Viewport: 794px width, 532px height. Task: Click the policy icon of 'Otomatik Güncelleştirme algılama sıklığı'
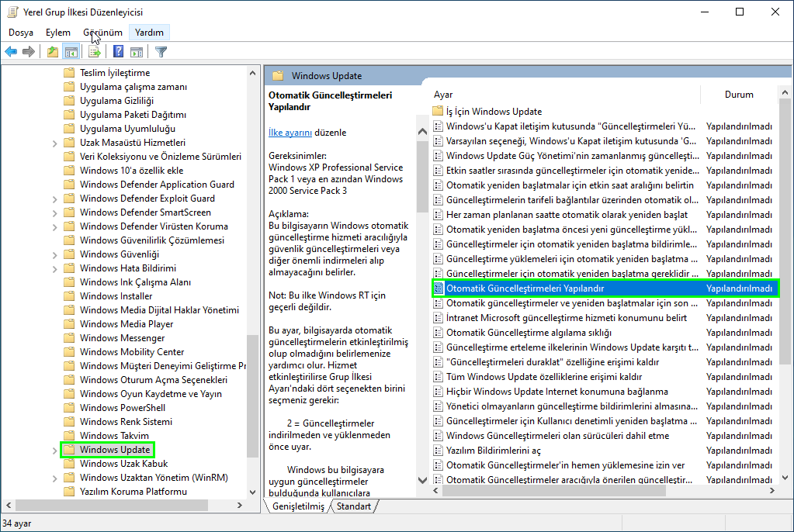coord(439,333)
